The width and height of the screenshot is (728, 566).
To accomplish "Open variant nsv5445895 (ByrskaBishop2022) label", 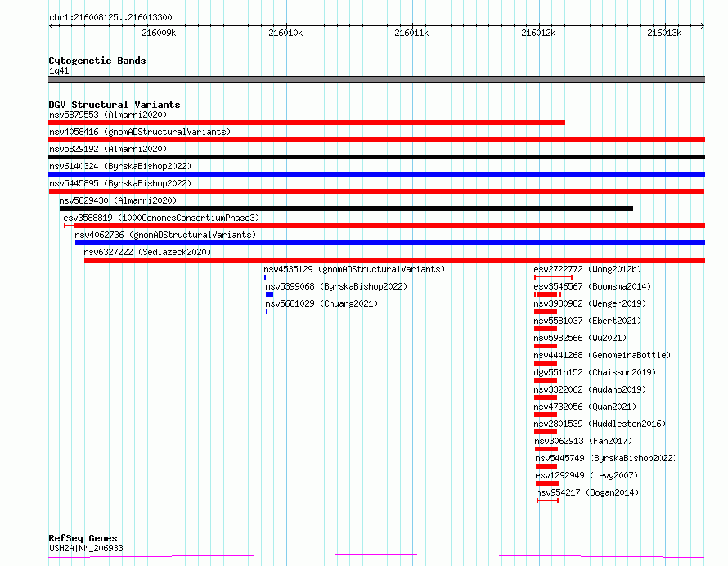I will 120,183.
